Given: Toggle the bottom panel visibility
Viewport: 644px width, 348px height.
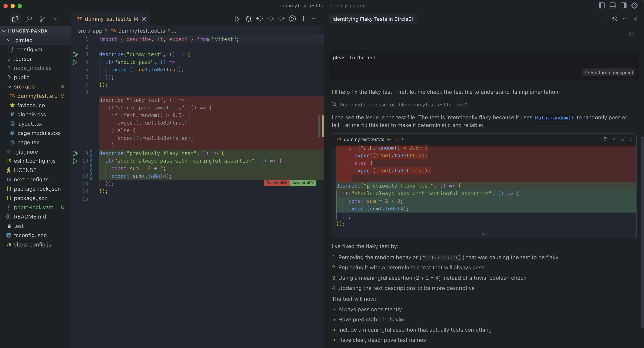Looking at the screenshot, I should click(612, 5).
